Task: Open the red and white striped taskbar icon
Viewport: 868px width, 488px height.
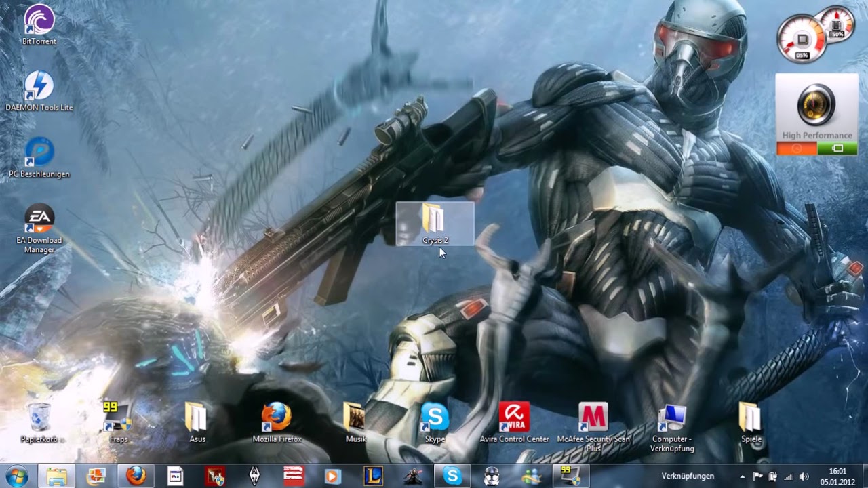Action: [294, 476]
